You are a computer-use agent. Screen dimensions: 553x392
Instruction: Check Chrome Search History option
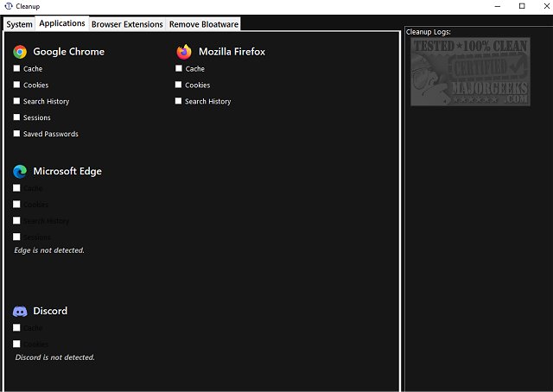(16, 101)
